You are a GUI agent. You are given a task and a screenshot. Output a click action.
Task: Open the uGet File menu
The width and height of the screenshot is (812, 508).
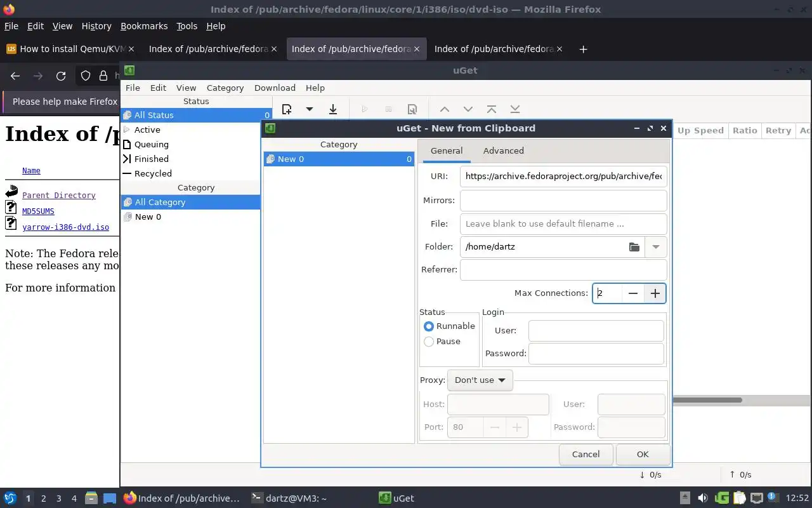[133, 88]
